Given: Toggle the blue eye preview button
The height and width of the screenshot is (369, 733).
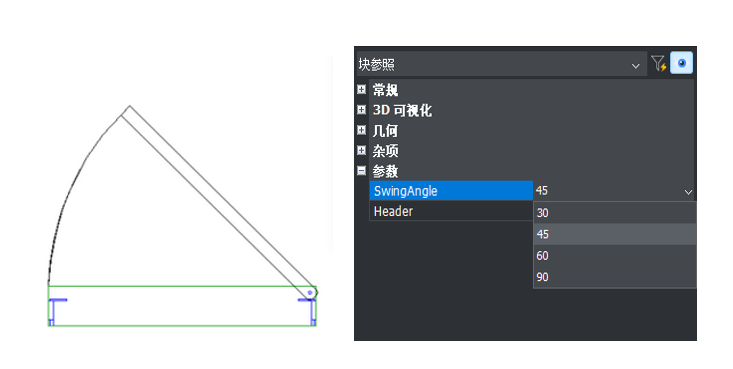Looking at the screenshot, I should point(682,63).
